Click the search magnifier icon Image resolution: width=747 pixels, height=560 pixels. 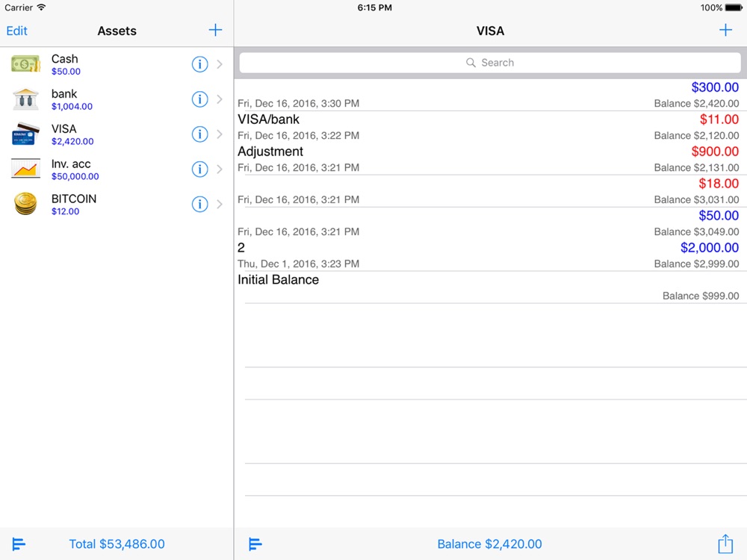(x=471, y=63)
